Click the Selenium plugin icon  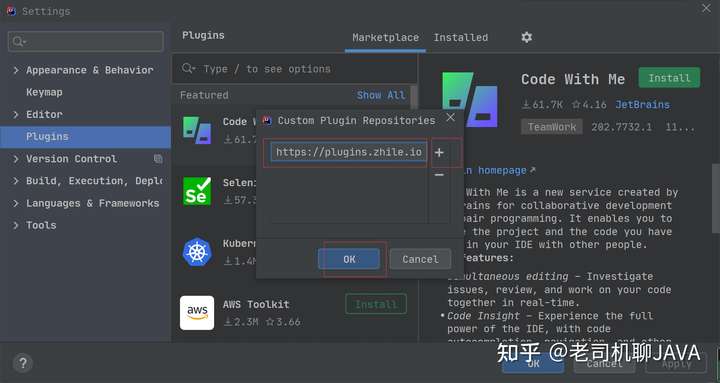coord(197,191)
